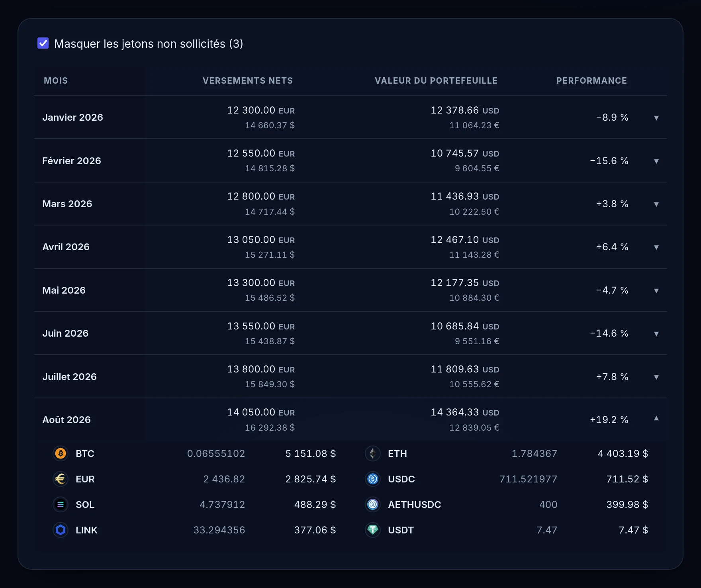Viewport: 701px width, 588px height.
Task: Click the 14 364.33 USD portfolio value
Action: (x=465, y=412)
